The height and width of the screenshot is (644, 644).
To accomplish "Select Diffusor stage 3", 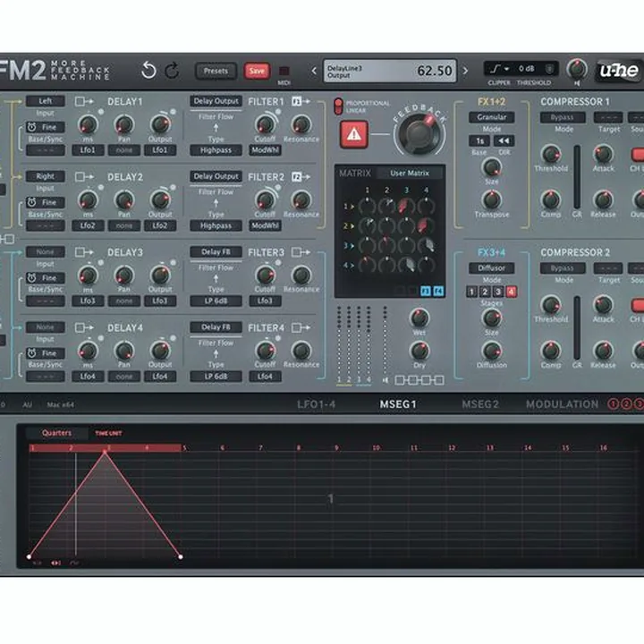I will [x=498, y=292].
